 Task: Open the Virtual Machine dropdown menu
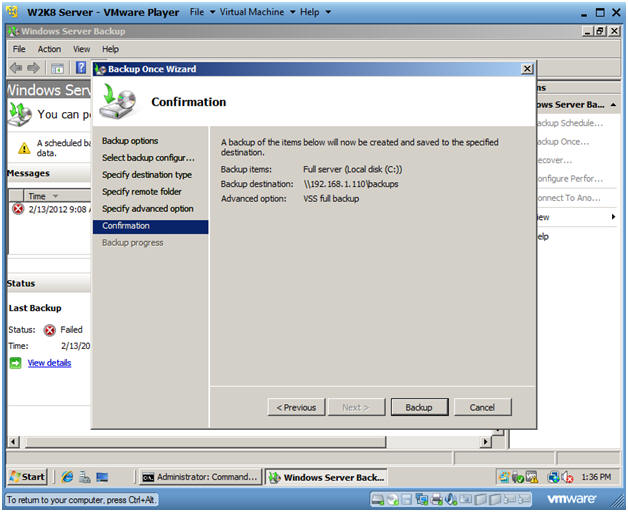(257, 12)
